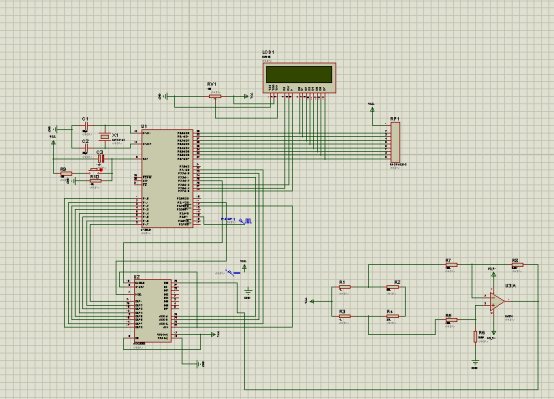Select the RV1 potentiometer
The width and height of the screenshot is (554, 399).
tap(215, 96)
